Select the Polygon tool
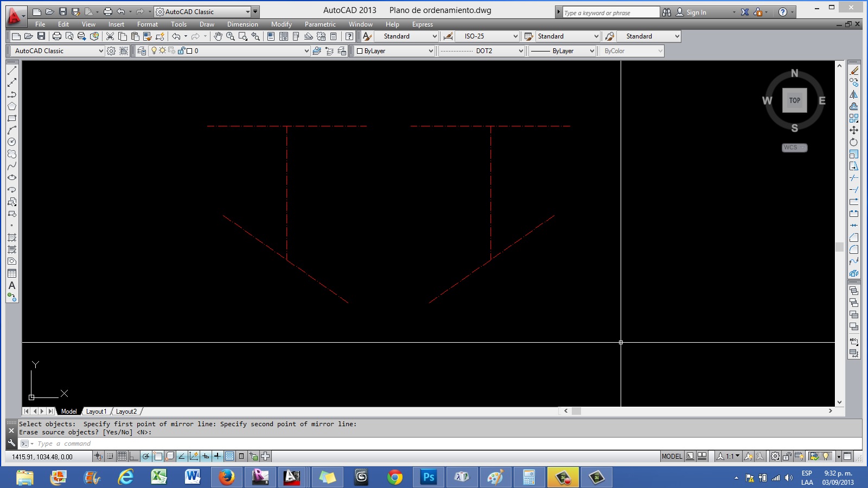This screenshot has height=488, width=868. coord(12,106)
